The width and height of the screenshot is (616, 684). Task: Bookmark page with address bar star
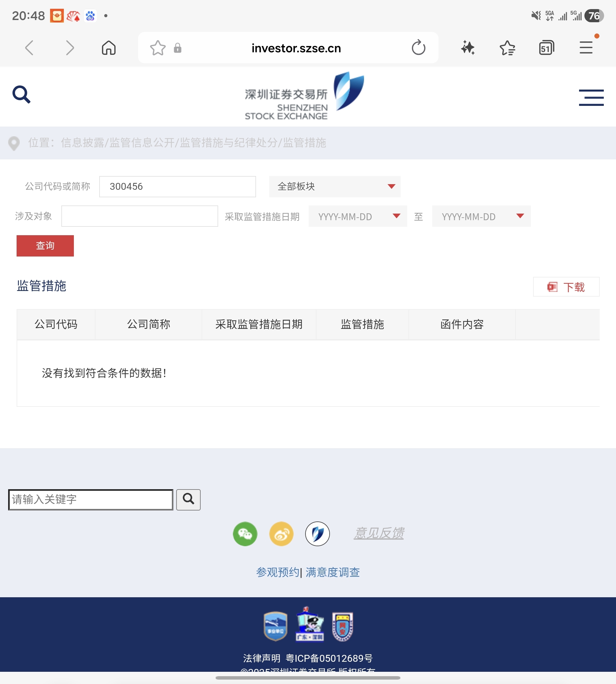tap(158, 48)
